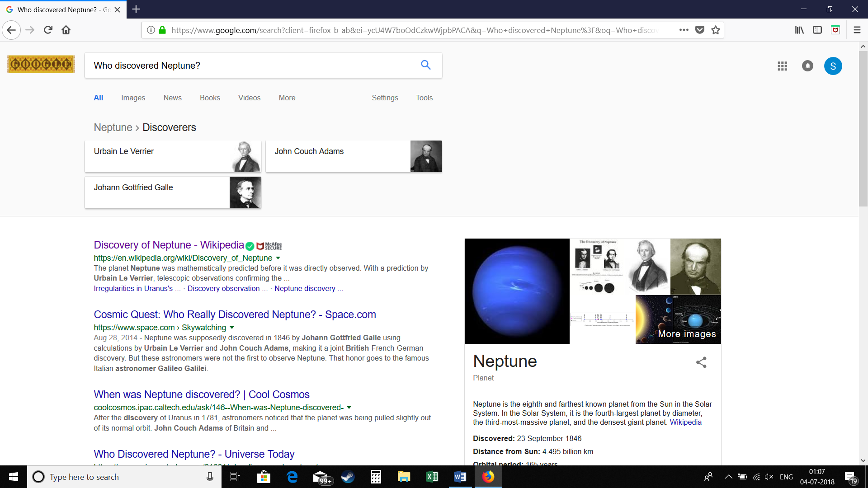Switch to the News search tab
The width and height of the screenshot is (868, 488).
tap(173, 98)
